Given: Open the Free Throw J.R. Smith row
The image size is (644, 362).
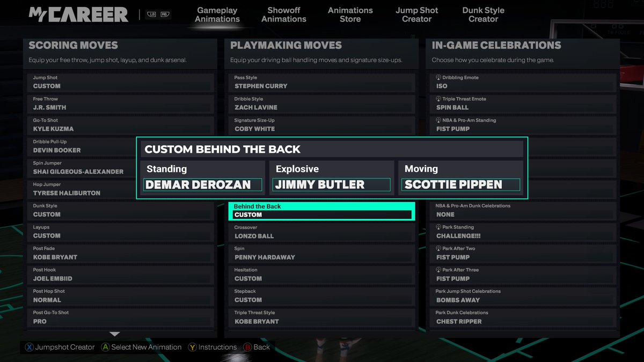Looking at the screenshot, I should click(121, 104).
